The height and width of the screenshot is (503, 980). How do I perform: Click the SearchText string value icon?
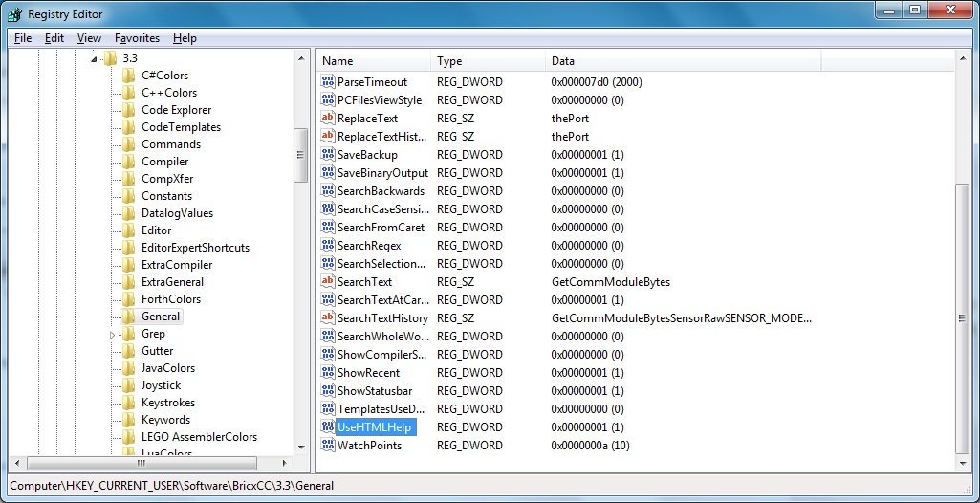click(327, 282)
